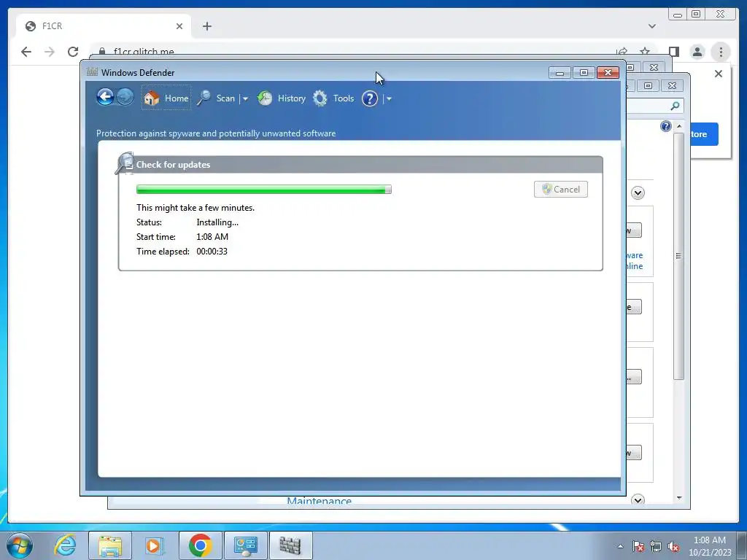Open Windows Explorer from taskbar
The width and height of the screenshot is (747, 560).
[110, 545]
